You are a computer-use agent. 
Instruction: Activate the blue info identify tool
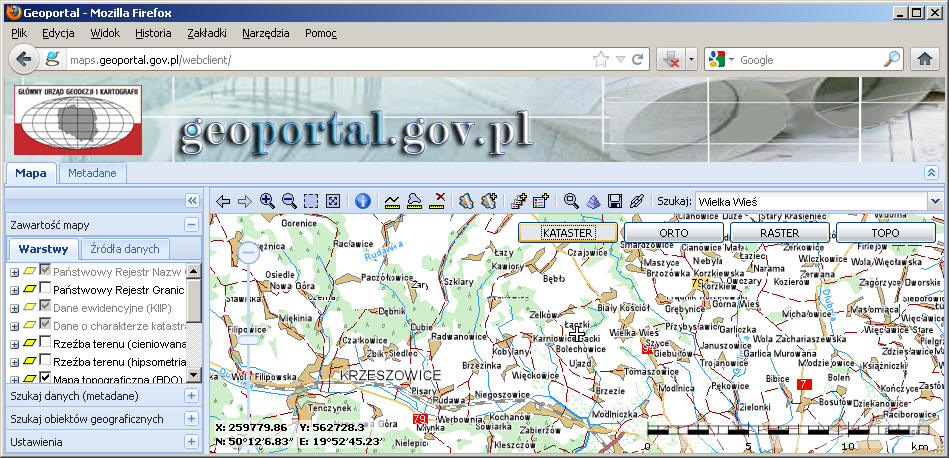click(x=363, y=201)
